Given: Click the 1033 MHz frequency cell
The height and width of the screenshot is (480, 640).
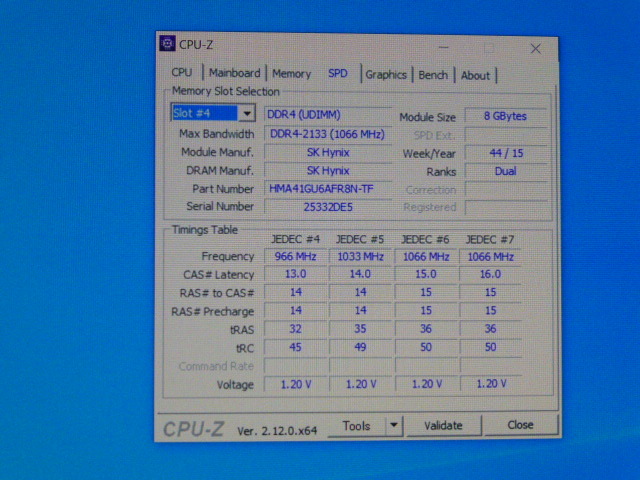Looking at the screenshot, I should [360, 257].
